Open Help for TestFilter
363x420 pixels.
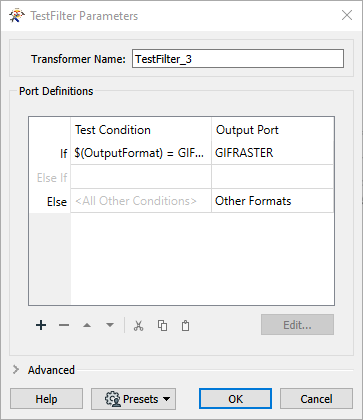(x=46, y=399)
